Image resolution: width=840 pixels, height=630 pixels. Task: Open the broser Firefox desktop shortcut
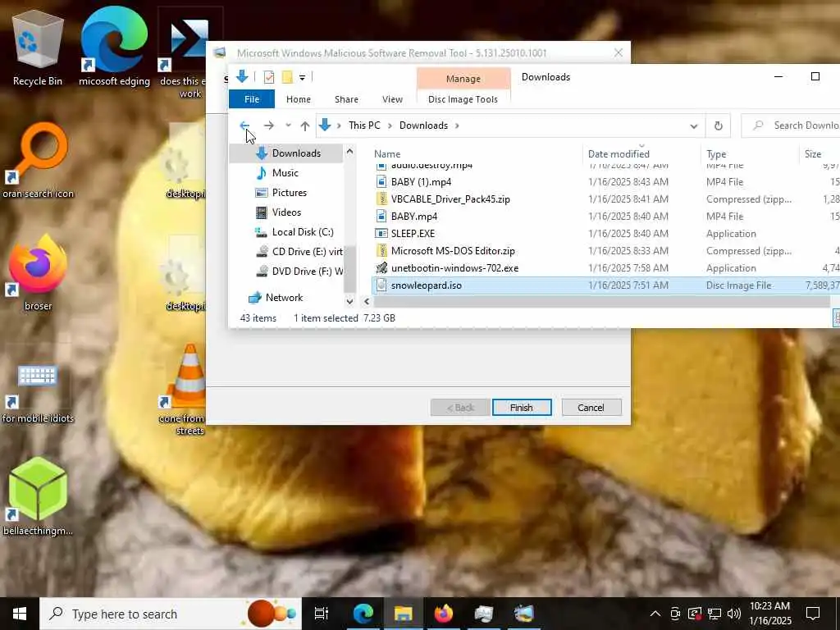38,273
